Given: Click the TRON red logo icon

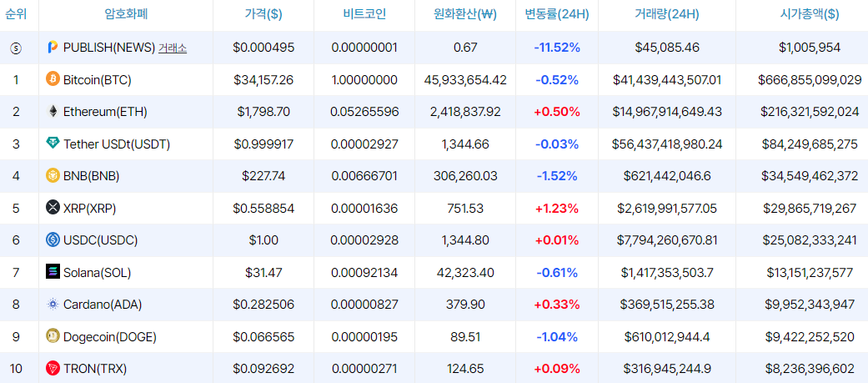Looking at the screenshot, I should (53, 368).
